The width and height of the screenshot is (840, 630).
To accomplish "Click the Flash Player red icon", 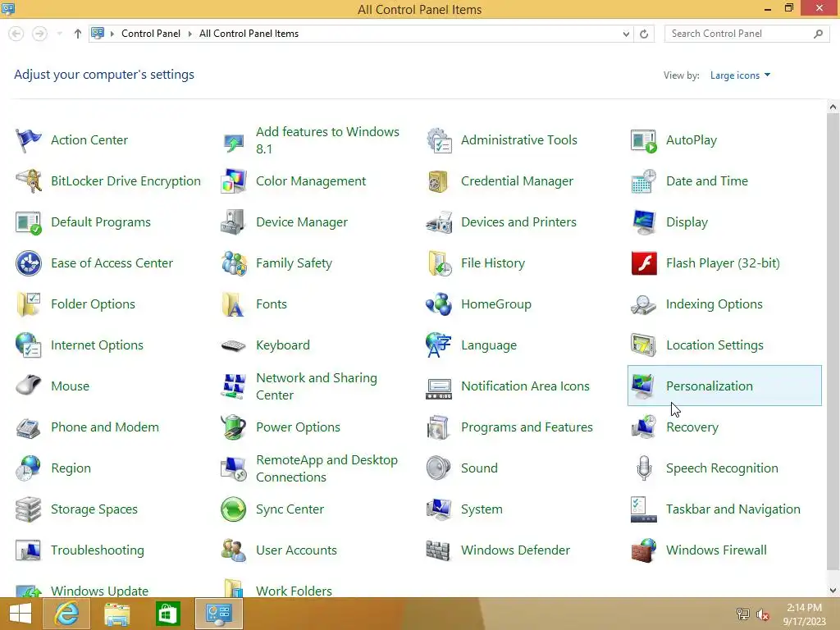I will 644,263.
